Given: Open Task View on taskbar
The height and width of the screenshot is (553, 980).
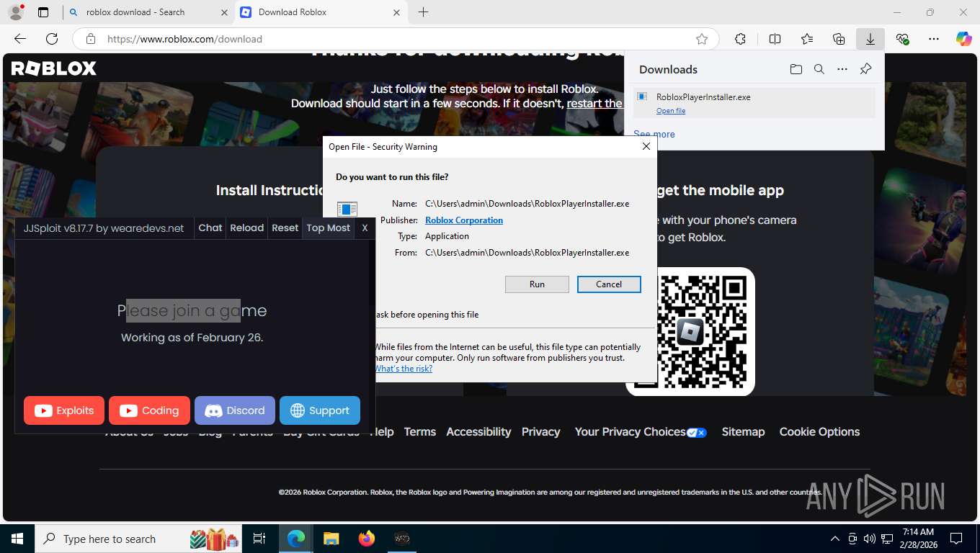Looking at the screenshot, I should 259,539.
